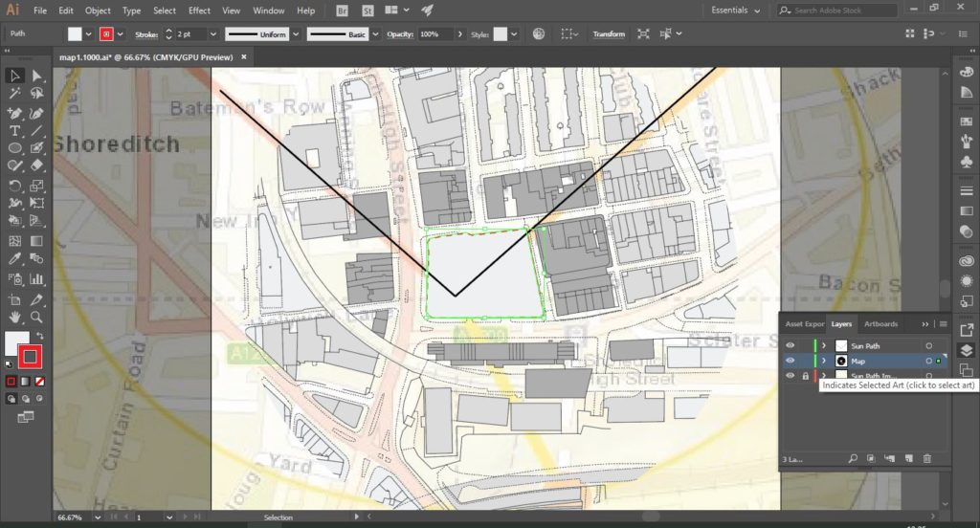Select the Paintbrush tool

[37, 148]
